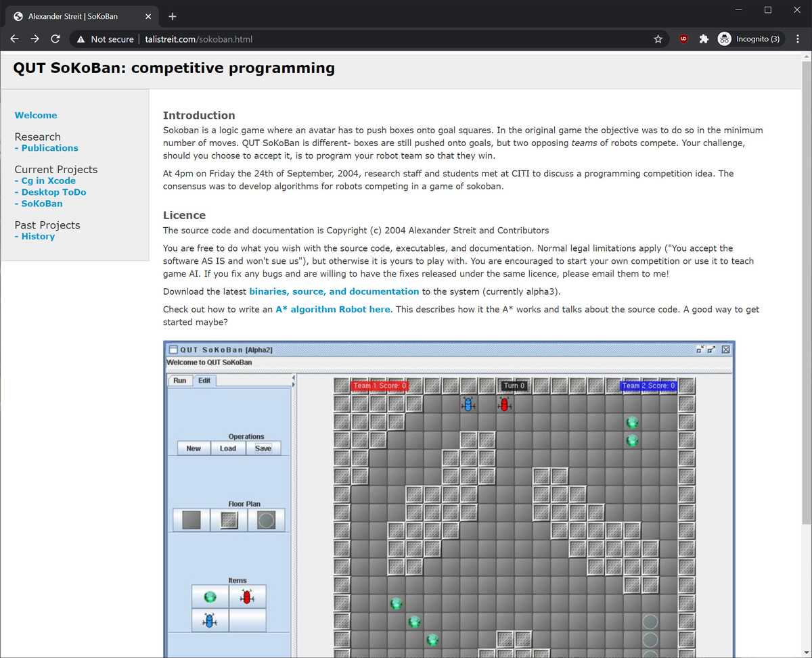Click the Save button under Operations
Image resolution: width=812 pixels, height=658 pixels.
click(x=263, y=448)
